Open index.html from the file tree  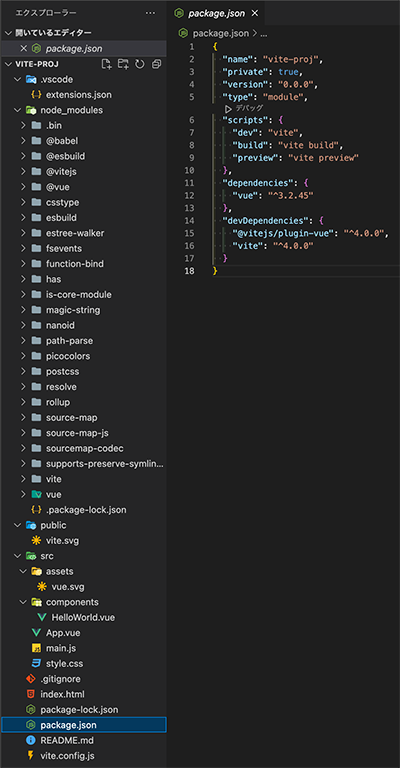(83, 694)
